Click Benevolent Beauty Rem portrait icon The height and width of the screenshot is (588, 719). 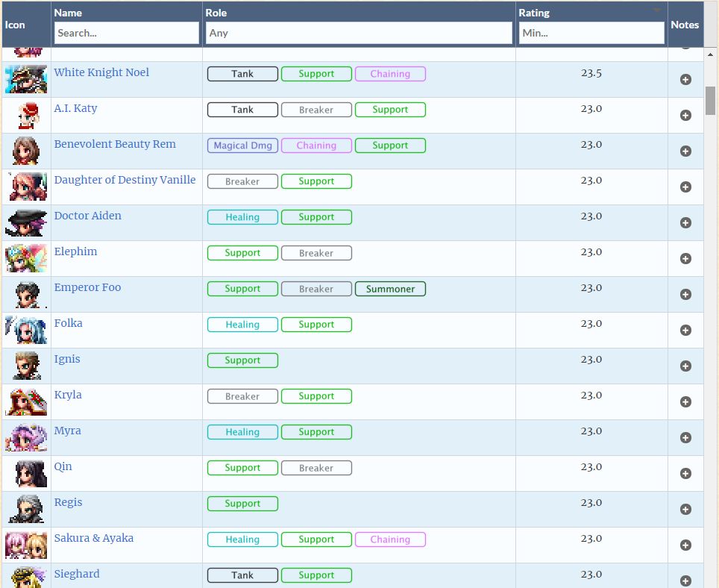point(25,151)
